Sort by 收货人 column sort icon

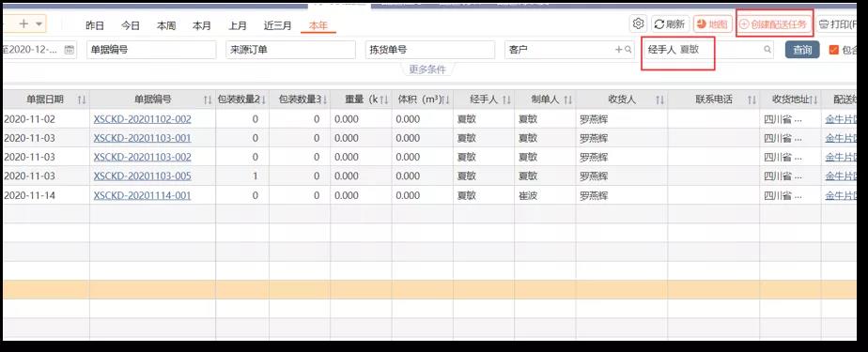(659, 99)
